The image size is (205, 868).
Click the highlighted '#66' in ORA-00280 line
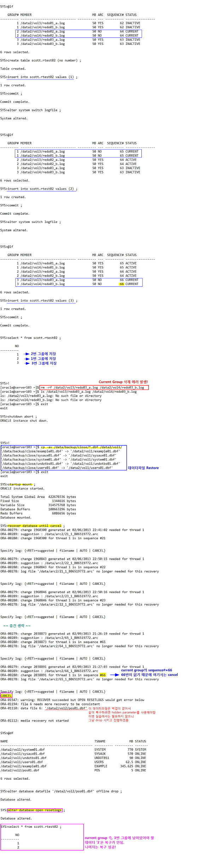pyautogui.click(x=102, y=676)
